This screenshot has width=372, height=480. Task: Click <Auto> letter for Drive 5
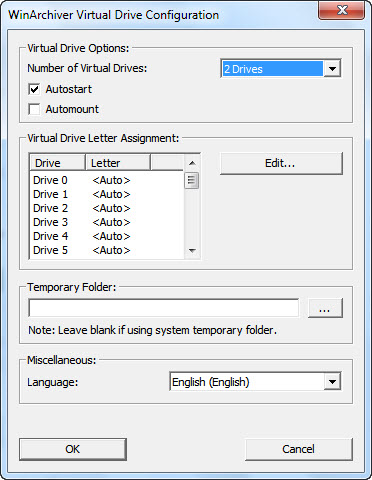111,250
